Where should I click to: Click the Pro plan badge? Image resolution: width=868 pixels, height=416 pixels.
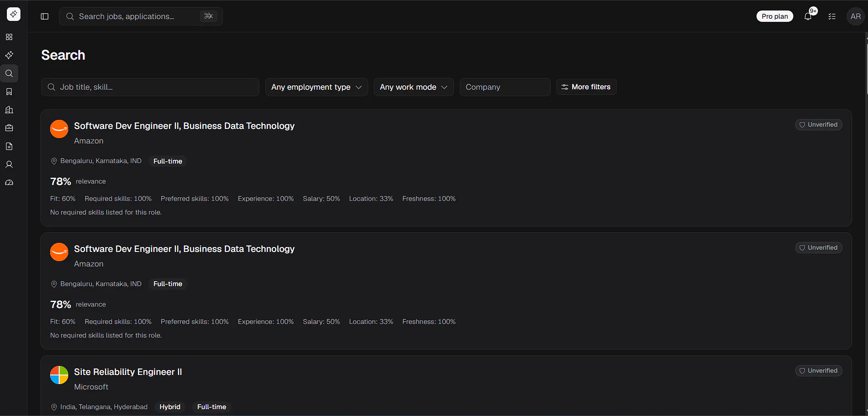775,16
